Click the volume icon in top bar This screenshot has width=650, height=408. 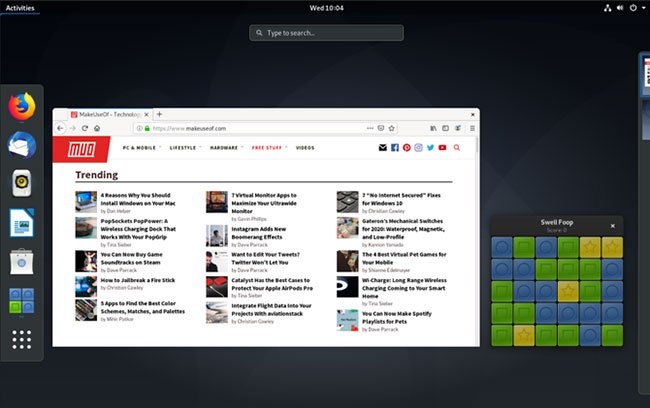click(x=620, y=8)
